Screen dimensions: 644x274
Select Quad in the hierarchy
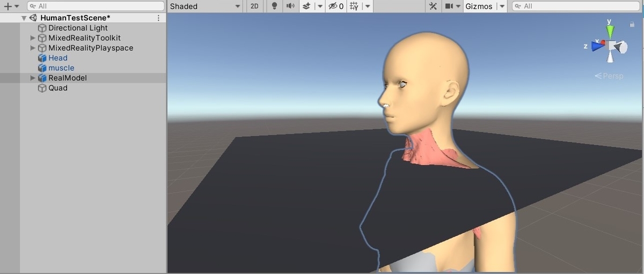(x=58, y=88)
